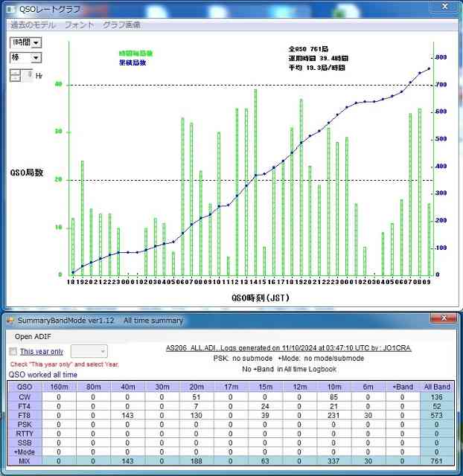The height and width of the screenshot is (476, 463).
Task: Open the 過去のモデル menu
Action: tap(33, 25)
